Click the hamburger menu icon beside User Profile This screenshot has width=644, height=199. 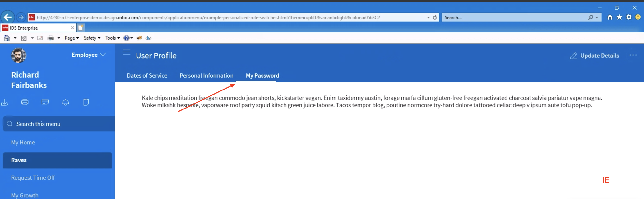point(127,52)
